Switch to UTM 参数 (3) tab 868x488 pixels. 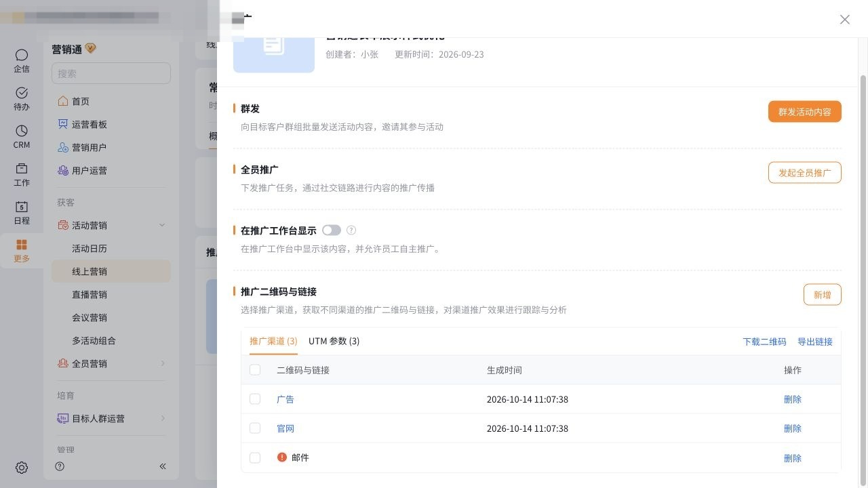click(x=334, y=341)
